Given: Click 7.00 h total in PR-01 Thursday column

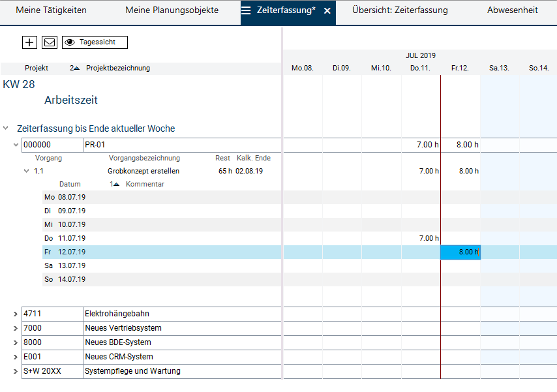Looking at the screenshot, I should pyautogui.click(x=428, y=145).
